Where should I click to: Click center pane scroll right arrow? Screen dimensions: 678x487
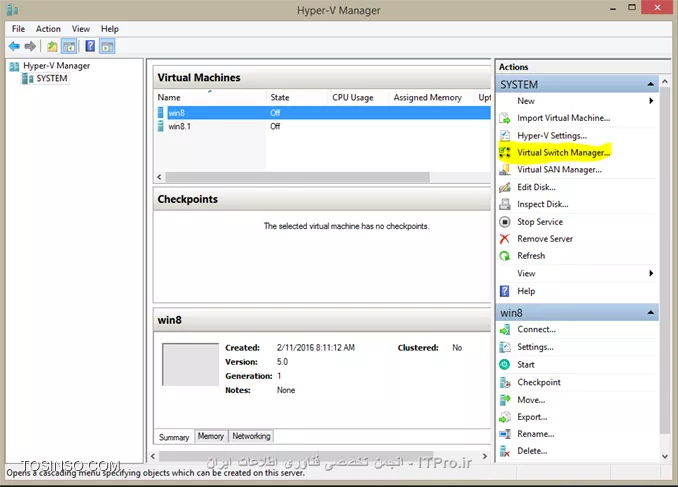click(485, 456)
